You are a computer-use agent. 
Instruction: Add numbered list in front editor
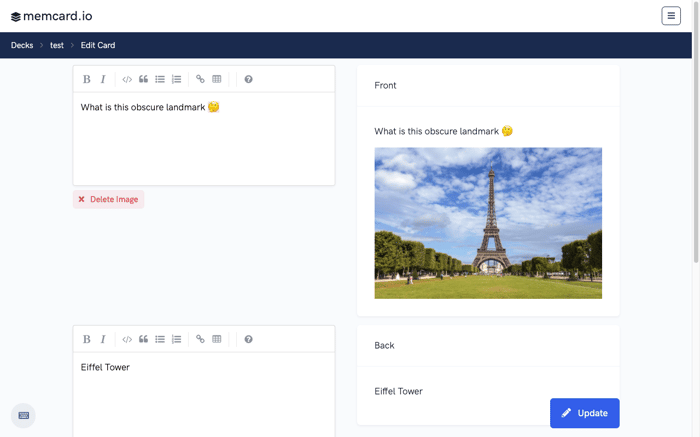point(177,79)
